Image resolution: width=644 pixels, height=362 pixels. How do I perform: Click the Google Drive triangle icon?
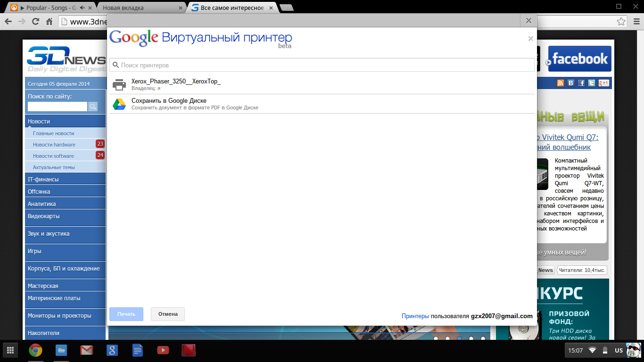pos(119,104)
